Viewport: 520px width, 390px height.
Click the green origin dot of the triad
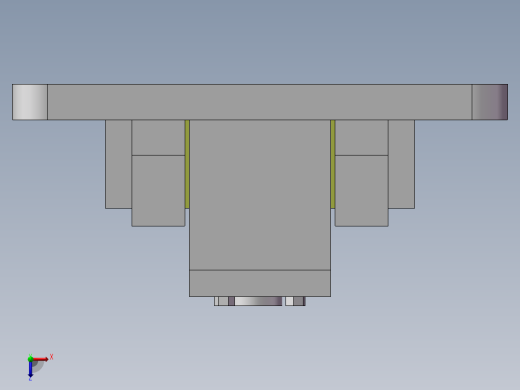pos(30,359)
